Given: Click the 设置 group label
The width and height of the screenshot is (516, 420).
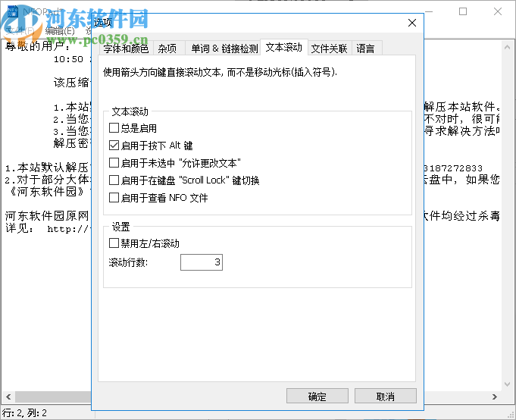Looking at the screenshot, I should pos(120,227).
